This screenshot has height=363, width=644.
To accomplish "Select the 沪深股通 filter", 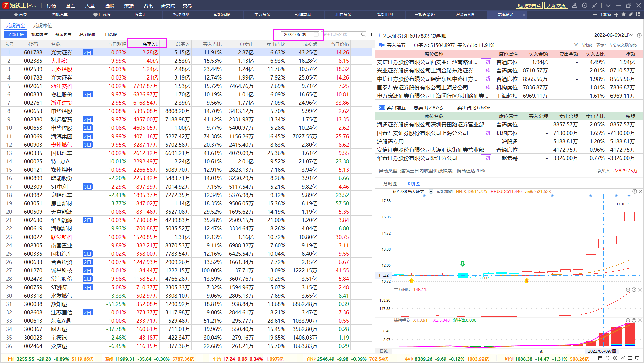I will [x=87, y=35].
